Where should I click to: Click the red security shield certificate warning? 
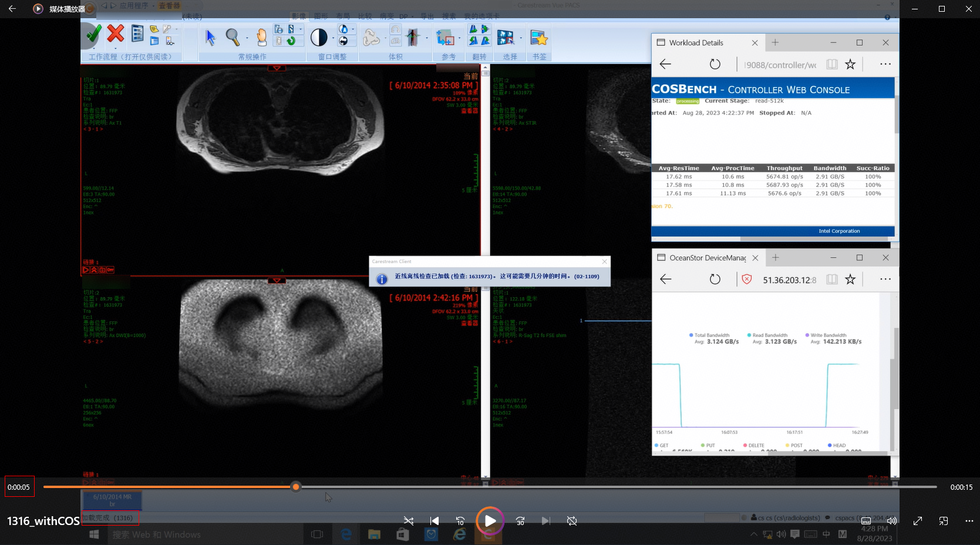pos(747,279)
